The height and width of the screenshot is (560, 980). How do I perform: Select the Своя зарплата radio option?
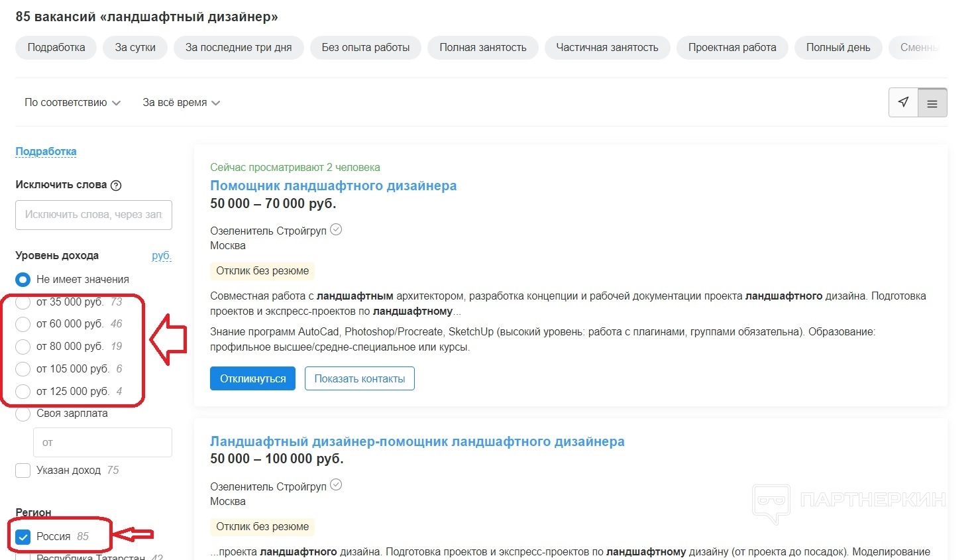[x=23, y=414]
